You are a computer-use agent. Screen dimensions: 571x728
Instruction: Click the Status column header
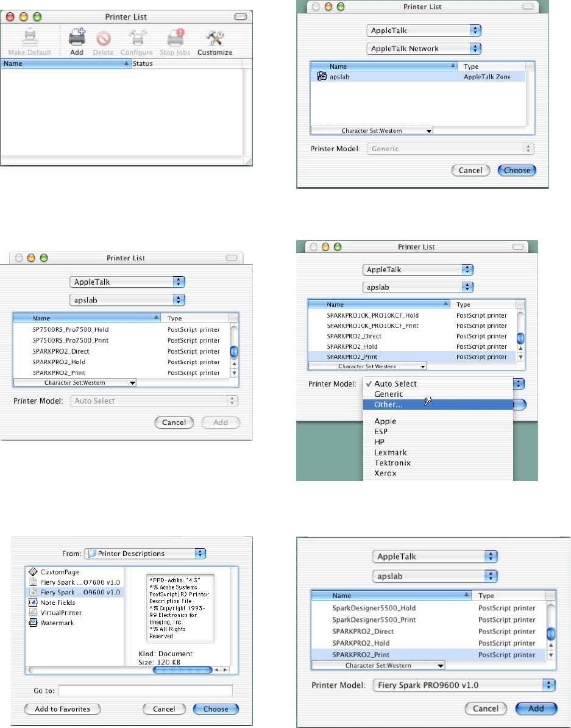click(186, 63)
